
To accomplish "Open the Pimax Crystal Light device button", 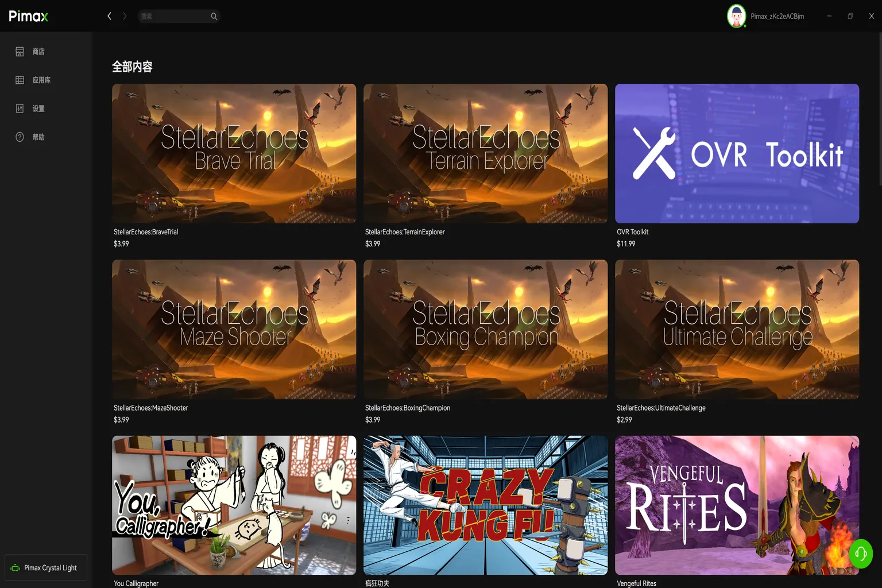I will (x=46, y=567).
